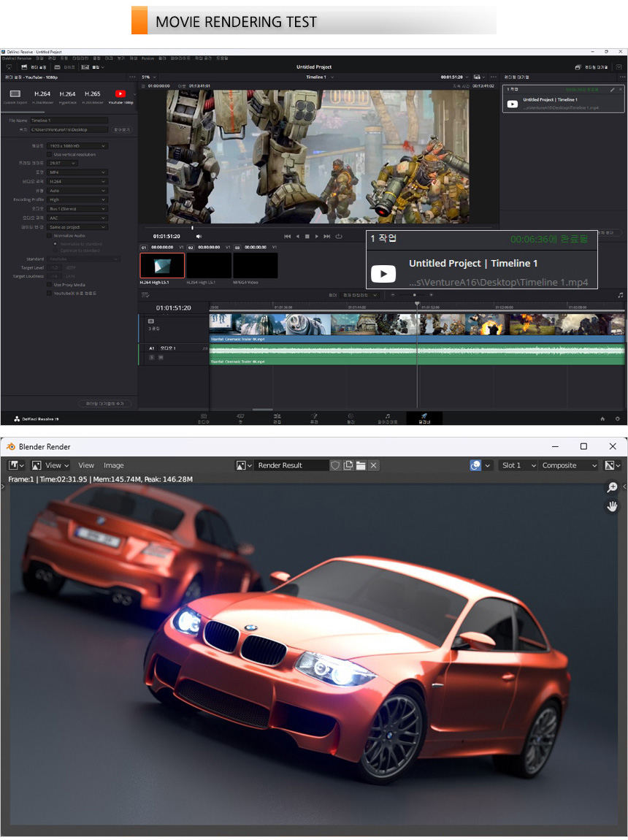Mute the viewer speaker icon
Image resolution: width=628 pixels, height=840 pixels.
click(199, 236)
